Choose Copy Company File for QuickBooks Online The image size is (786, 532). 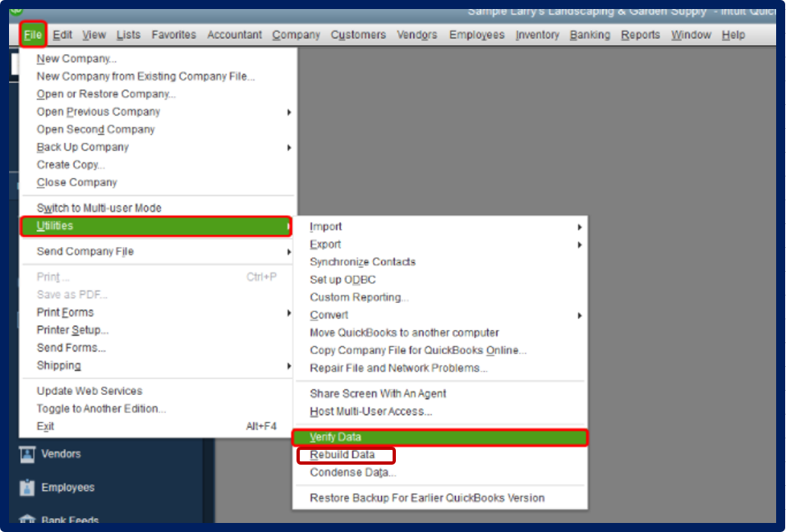pyautogui.click(x=440, y=351)
